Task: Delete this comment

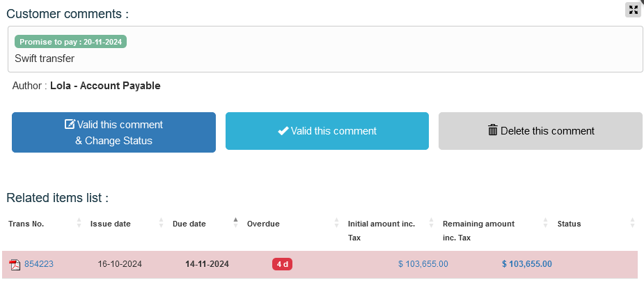Action: (540, 131)
